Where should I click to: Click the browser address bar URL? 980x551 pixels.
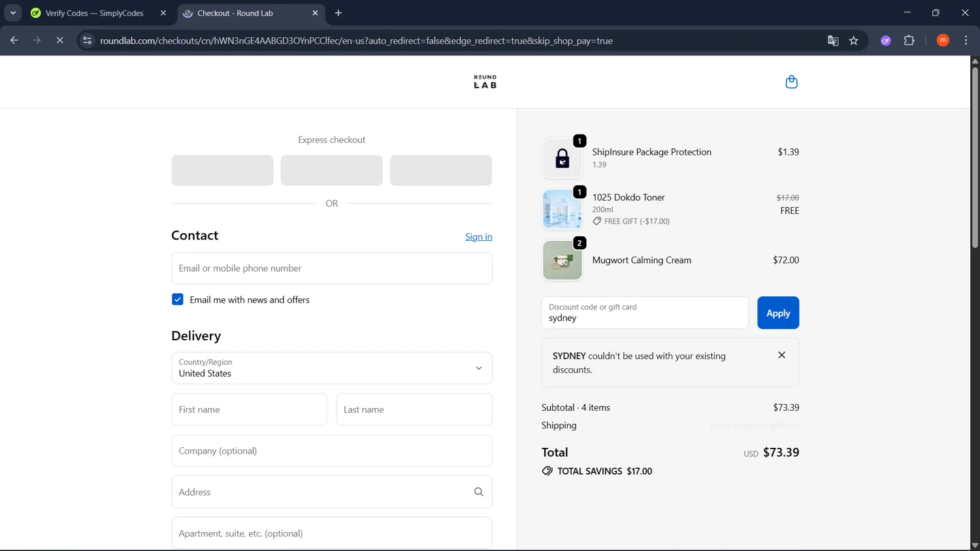click(x=356, y=40)
